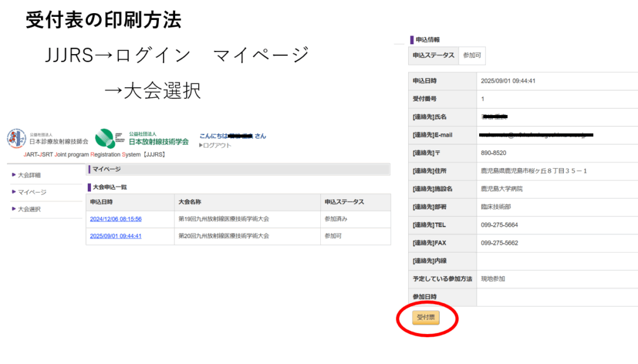The image size is (638, 364).
Task: Select the 第20回九州放射線医療技術学術大会 row name
Action: [224, 236]
